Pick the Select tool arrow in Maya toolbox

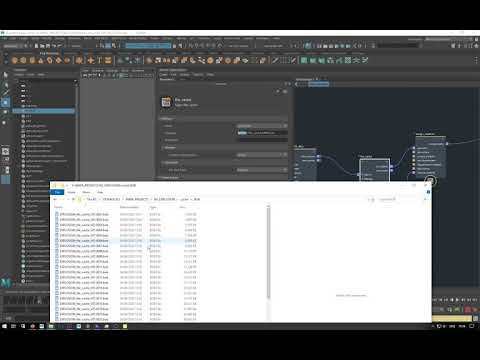click(x=5, y=75)
